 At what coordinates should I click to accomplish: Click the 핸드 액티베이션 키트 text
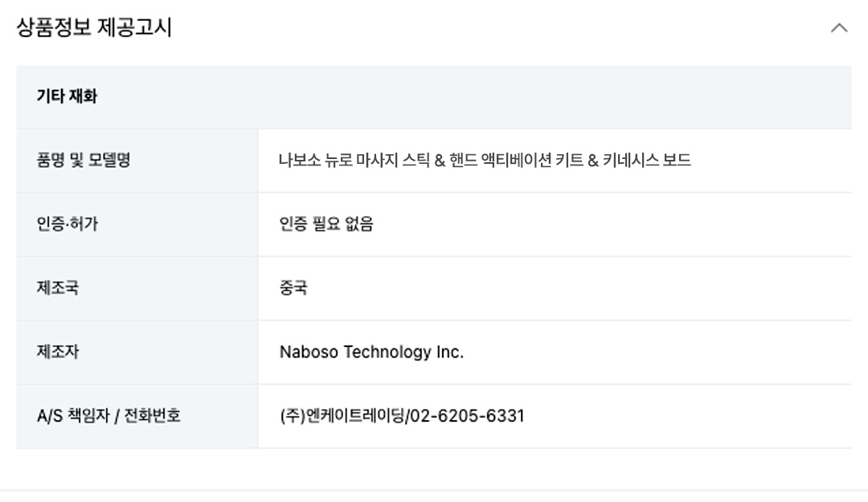tap(513, 161)
